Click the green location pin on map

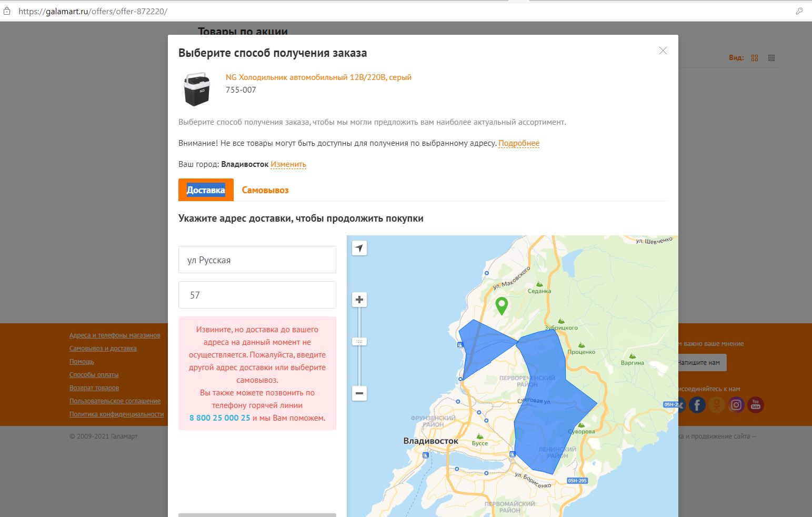coord(502,305)
